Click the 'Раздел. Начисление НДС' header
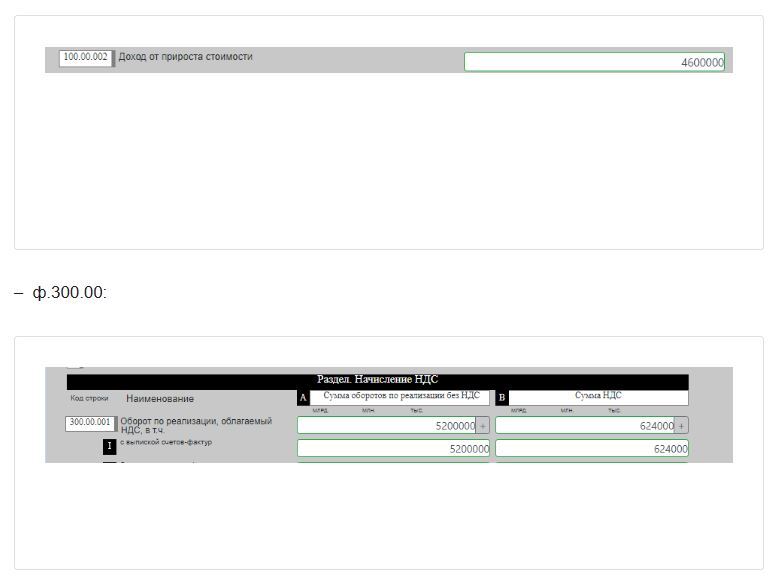 click(377, 380)
